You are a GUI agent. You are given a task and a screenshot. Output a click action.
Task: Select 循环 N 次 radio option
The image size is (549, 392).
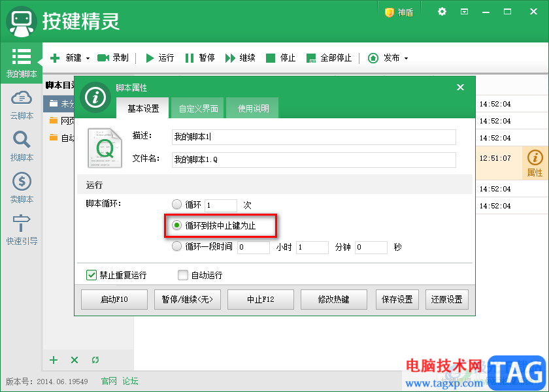click(177, 204)
